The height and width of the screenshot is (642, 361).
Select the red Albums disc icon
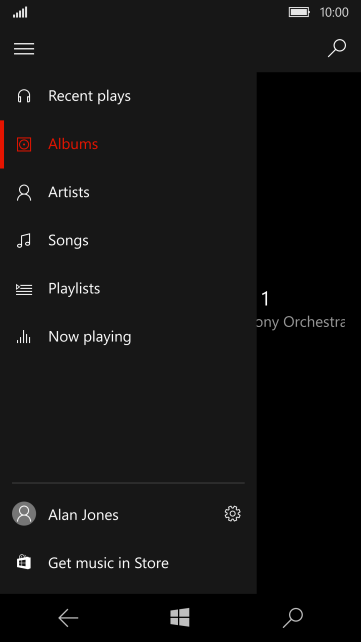(x=24, y=144)
